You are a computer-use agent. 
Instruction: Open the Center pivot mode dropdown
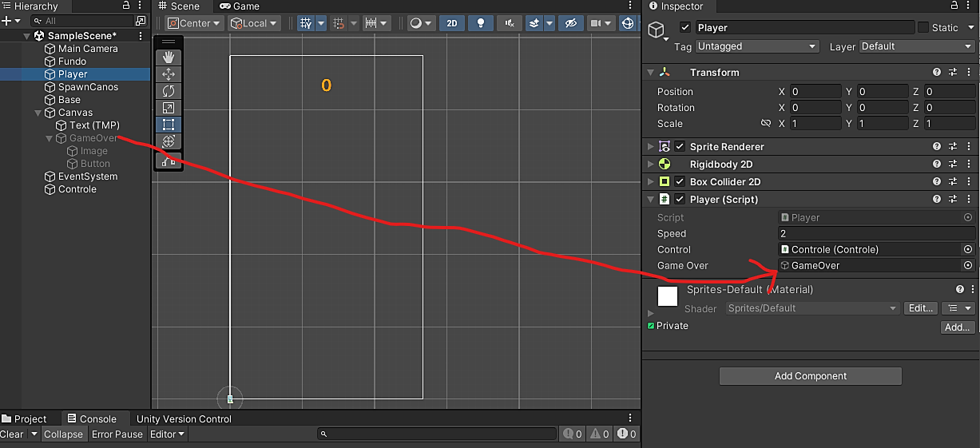point(194,23)
